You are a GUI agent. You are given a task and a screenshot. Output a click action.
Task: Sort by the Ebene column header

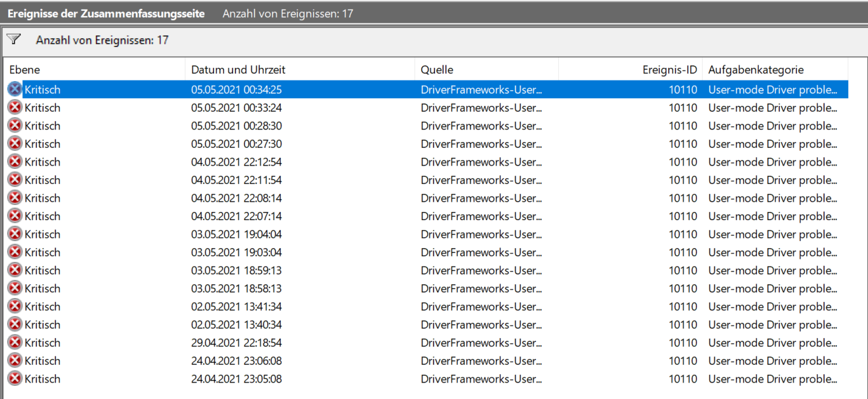tap(95, 70)
